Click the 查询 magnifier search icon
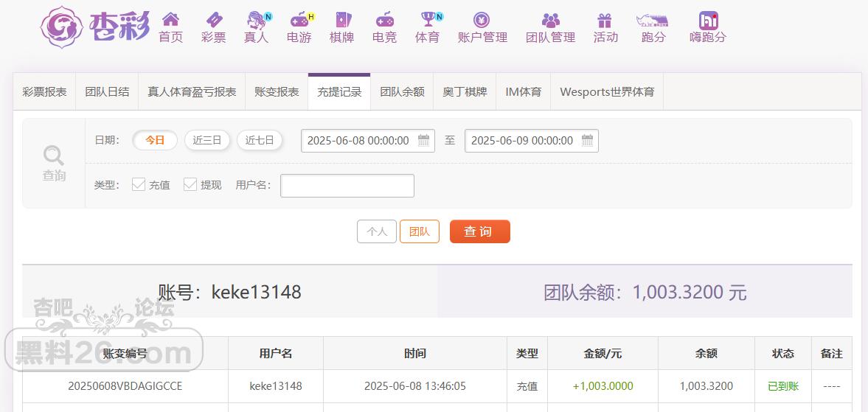The image size is (868, 412). pyautogui.click(x=54, y=156)
